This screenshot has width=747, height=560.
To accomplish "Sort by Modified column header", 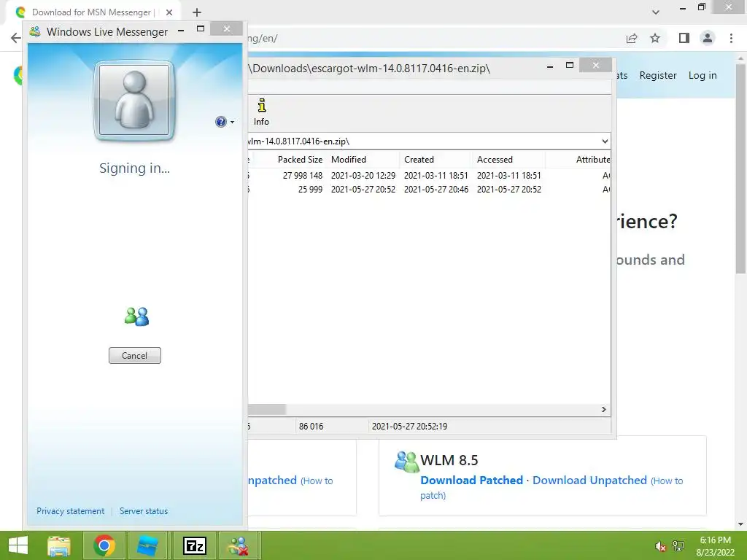I will pos(363,160).
